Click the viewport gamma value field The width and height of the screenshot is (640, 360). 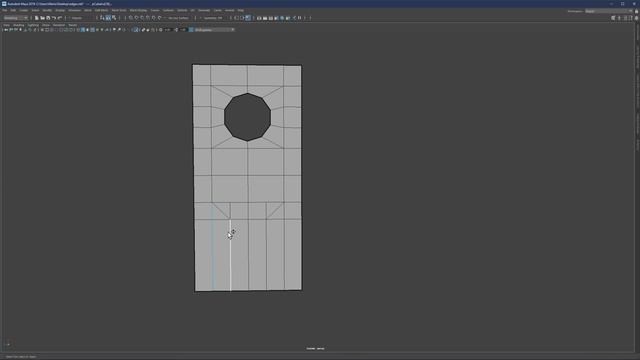pyautogui.click(x=183, y=30)
